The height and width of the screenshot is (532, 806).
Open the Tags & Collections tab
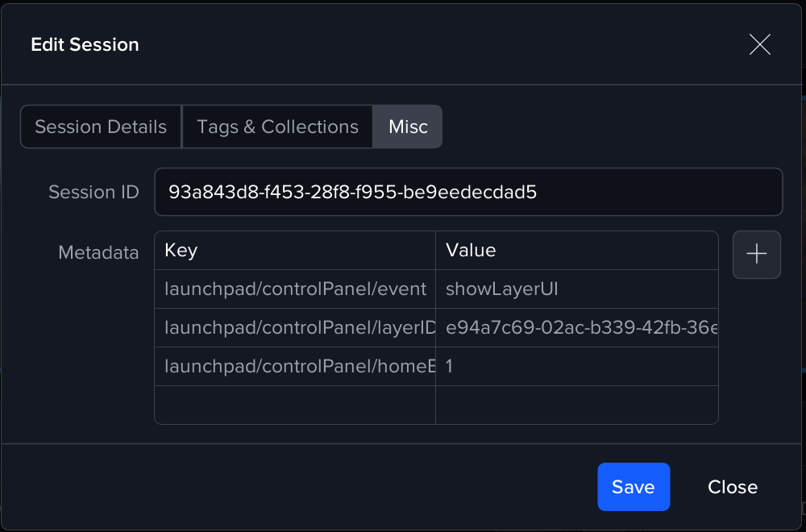(277, 127)
